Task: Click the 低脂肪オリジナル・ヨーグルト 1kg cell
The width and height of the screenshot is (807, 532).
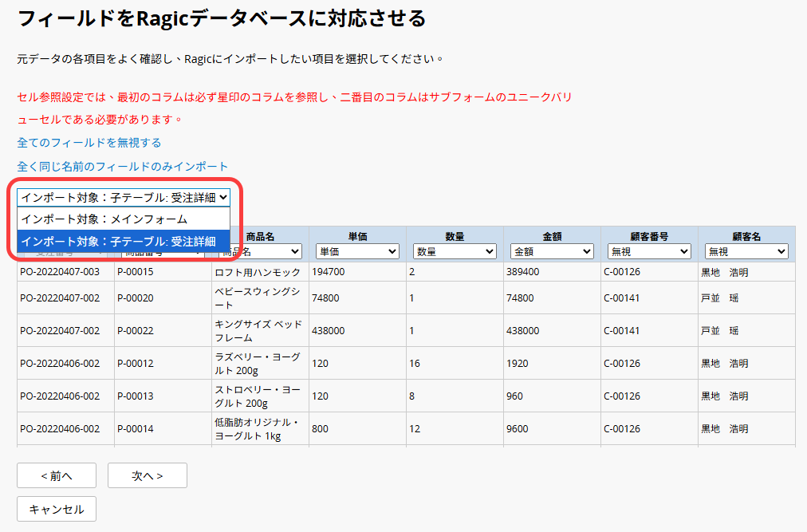Action: coord(257,428)
